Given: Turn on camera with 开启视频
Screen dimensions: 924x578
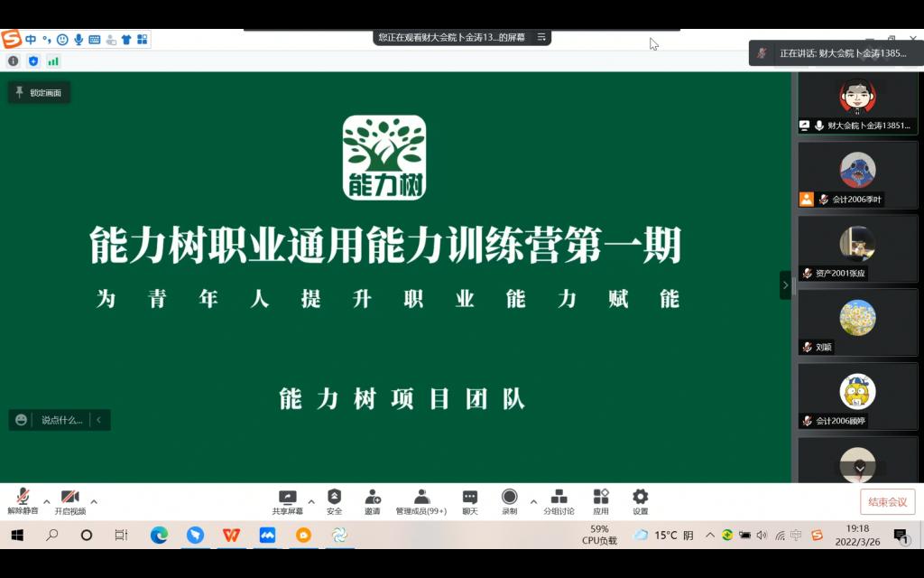Looking at the screenshot, I should click(69, 500).
